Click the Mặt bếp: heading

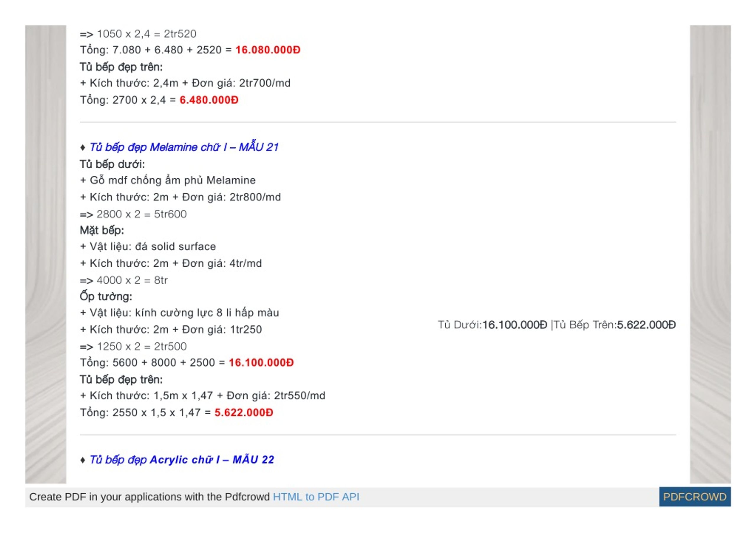click(102, 230)
